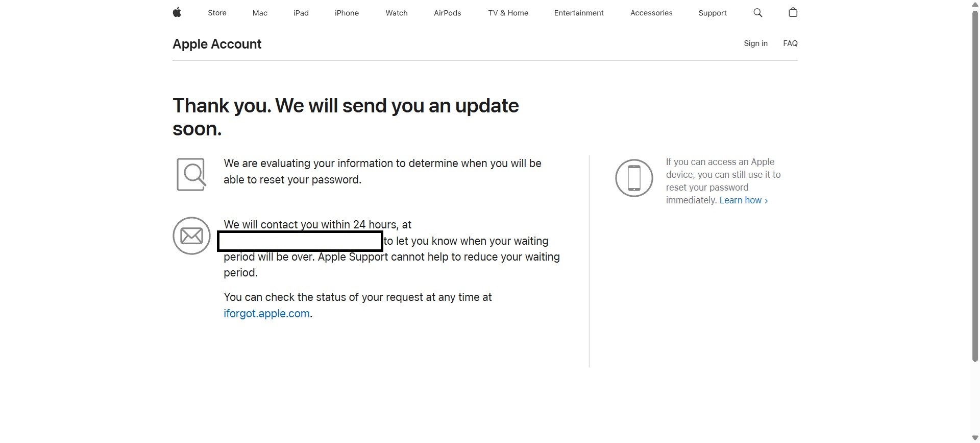980x443 pixels.
Task: Open the shopping bag icon
Action: click(x=793, y=12)
